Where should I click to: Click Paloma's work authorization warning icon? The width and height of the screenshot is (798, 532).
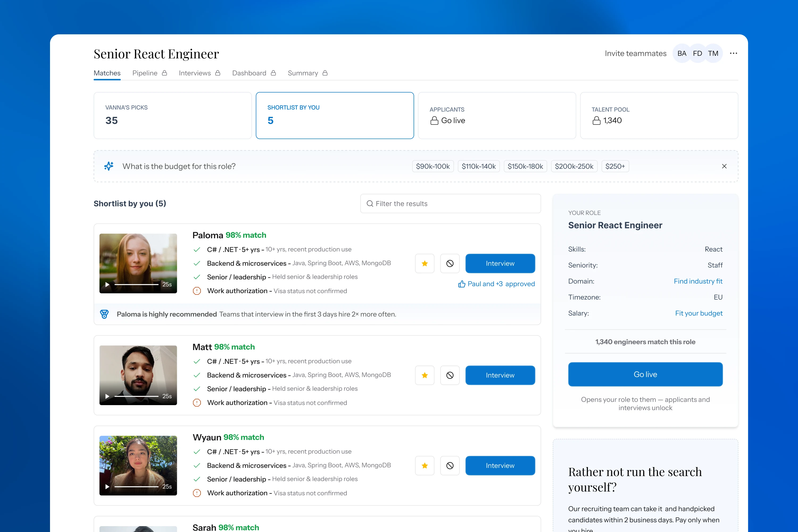tap(197, 291)
